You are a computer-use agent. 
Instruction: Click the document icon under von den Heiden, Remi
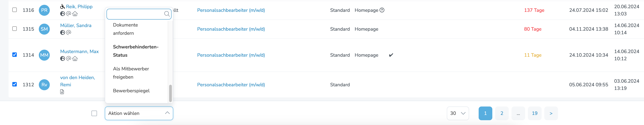point(62,92)
